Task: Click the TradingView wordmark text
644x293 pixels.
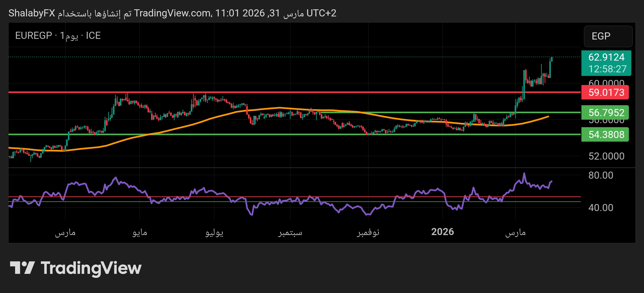Action: coord(91,268)
